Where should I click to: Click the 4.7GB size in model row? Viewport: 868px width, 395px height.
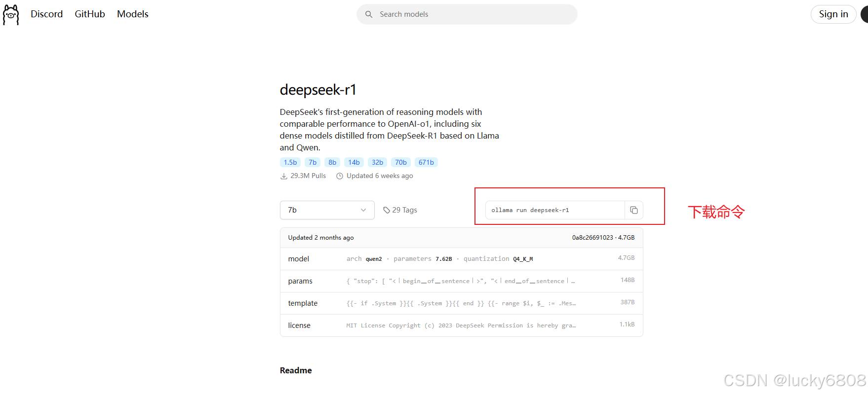coord(627,258)
